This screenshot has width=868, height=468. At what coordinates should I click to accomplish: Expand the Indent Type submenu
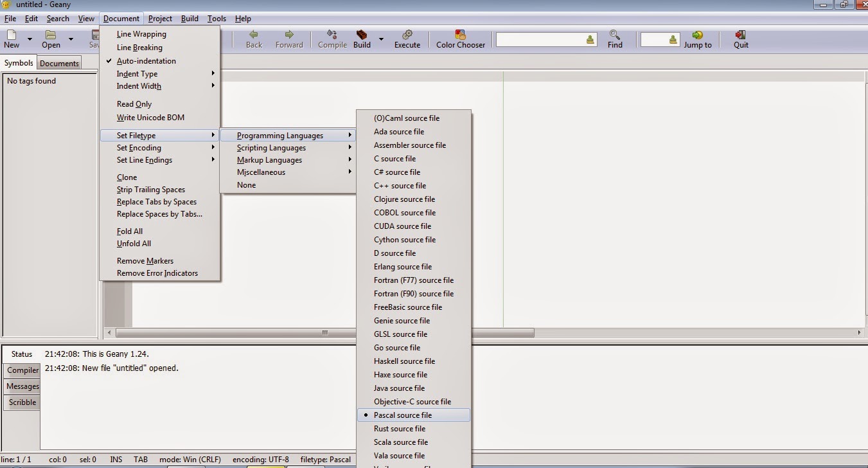click(160, 74)
